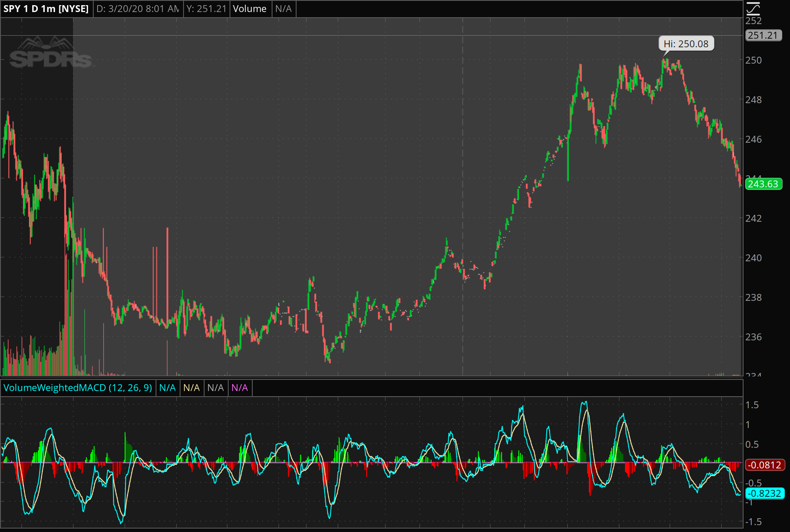
Task: Click the 250 label on price axis
Action: (x=753, y=60)
